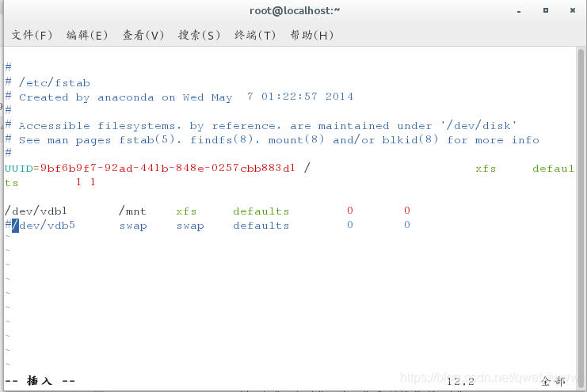
Task: Click the '01:22:57' timestamp text
Action: point(289,97)
